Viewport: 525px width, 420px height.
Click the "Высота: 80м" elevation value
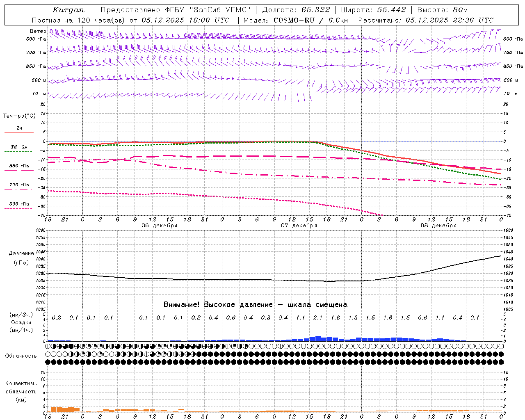[x=443, y=10]
